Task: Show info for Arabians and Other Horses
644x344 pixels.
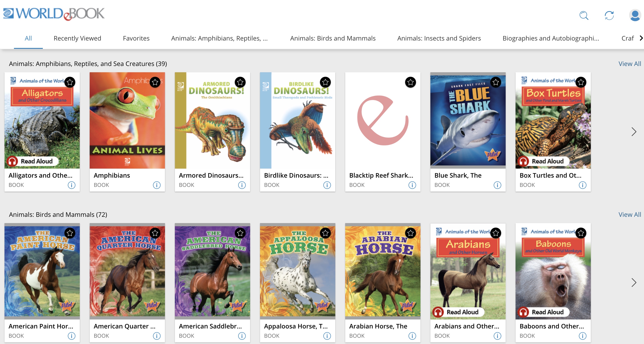Action: click(x=497, y=336)
